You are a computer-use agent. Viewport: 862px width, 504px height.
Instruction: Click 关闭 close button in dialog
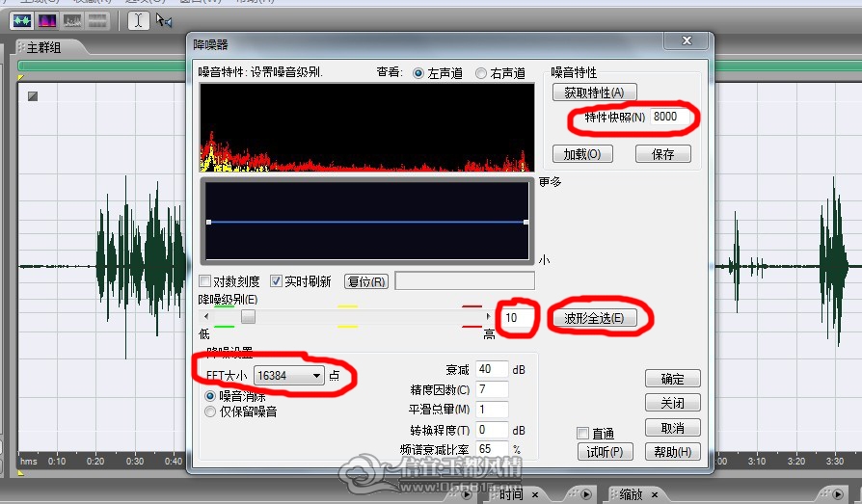[672, 403]
